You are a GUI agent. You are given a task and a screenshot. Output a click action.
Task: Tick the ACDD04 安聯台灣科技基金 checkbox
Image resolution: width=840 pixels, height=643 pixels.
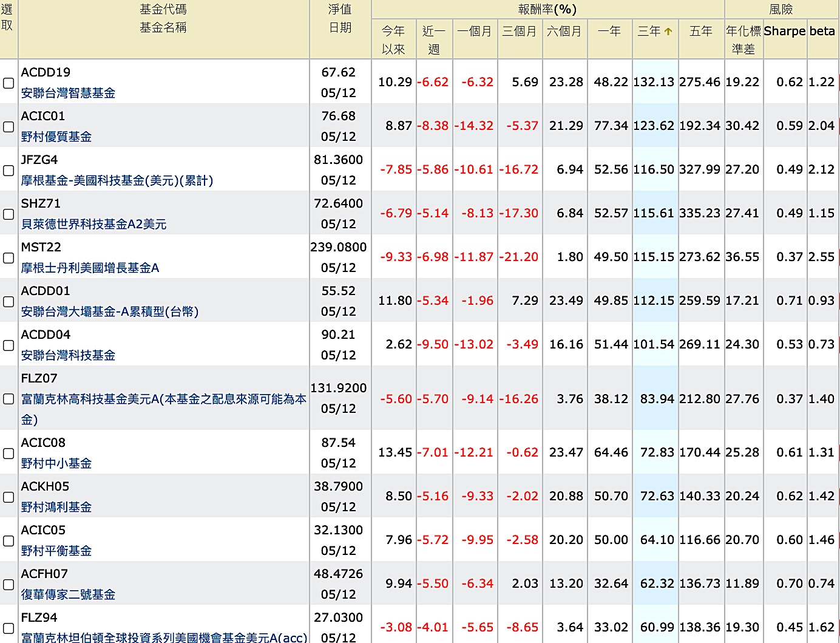tap(8, 345)
